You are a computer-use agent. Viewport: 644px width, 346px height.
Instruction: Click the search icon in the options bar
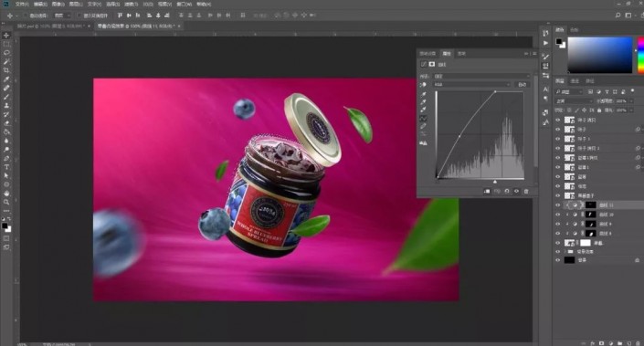[618, 16]
